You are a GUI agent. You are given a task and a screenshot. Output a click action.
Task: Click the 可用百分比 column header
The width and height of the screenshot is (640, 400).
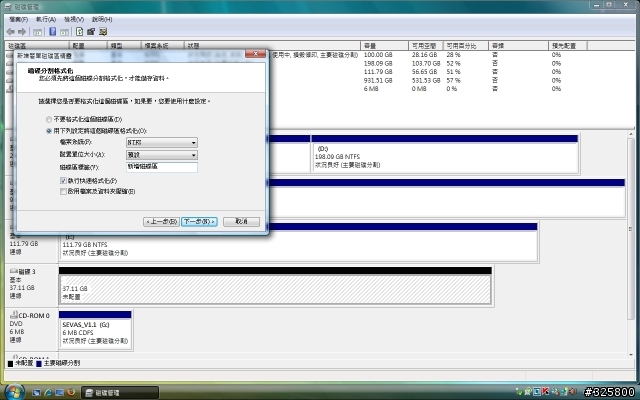466,46
